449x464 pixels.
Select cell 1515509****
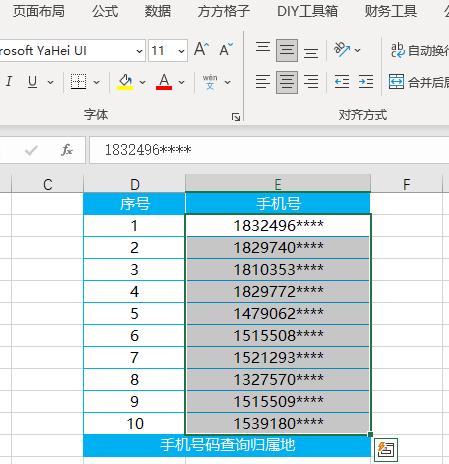pyautogui.click(x=278, y=402)
